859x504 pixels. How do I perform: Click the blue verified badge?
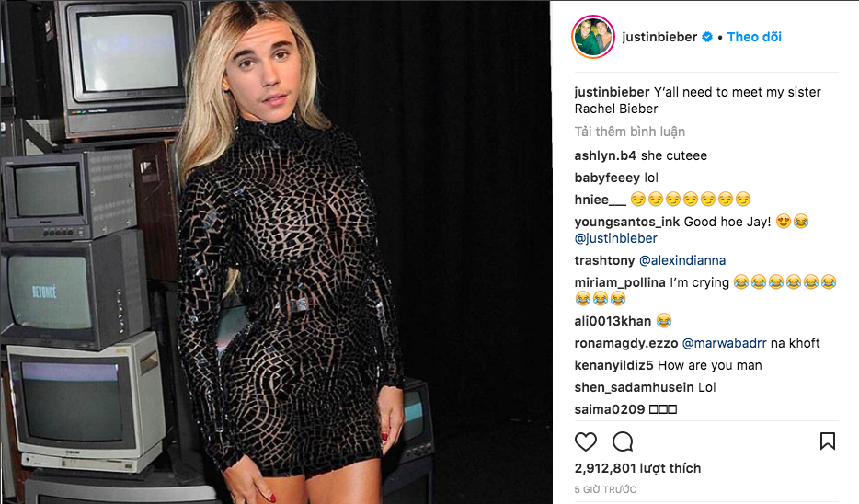[707, 37]
